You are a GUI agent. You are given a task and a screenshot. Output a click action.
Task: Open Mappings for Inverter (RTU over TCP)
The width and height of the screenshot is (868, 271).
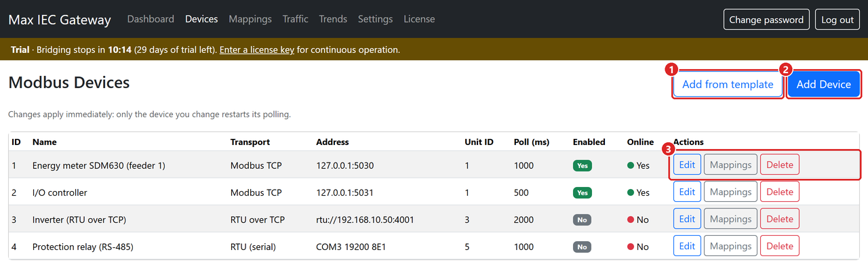pyautogui.click(x=730, y=219)
